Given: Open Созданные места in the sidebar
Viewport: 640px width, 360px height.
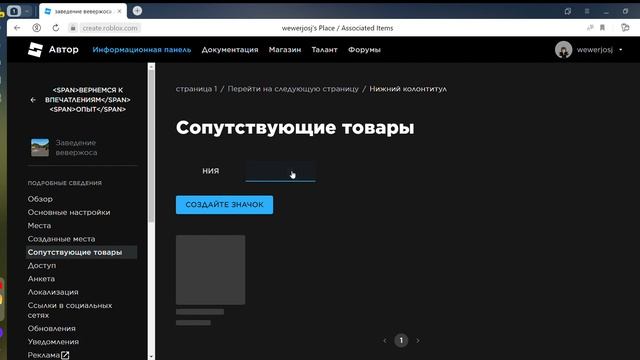Looking at the screenshot, I should tap(61, 239).
